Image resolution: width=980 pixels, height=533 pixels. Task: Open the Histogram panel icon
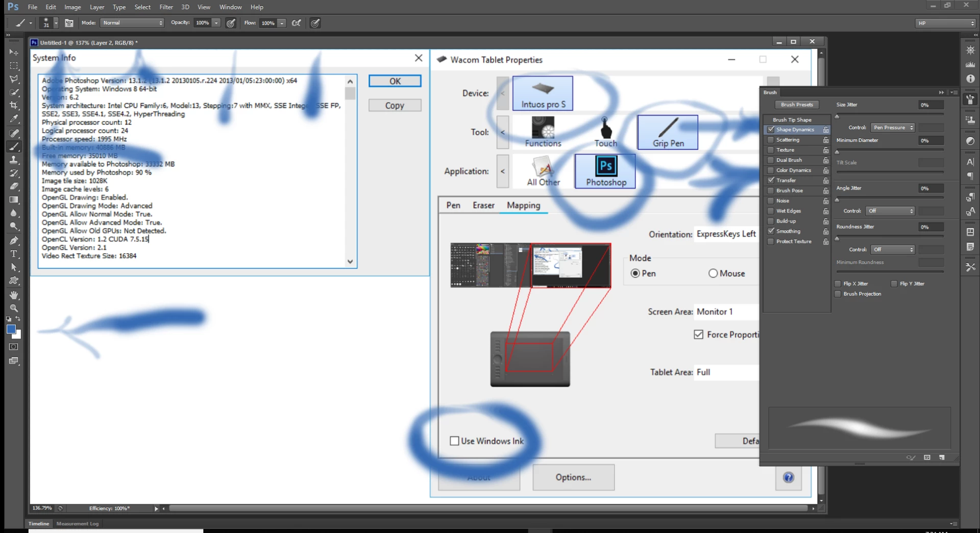[970, 64]
